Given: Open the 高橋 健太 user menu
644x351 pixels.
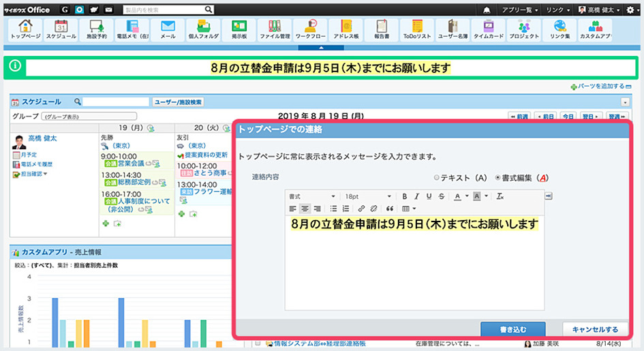Looking at the screenshot, I should pyautogui.click(x=598, y=10).
